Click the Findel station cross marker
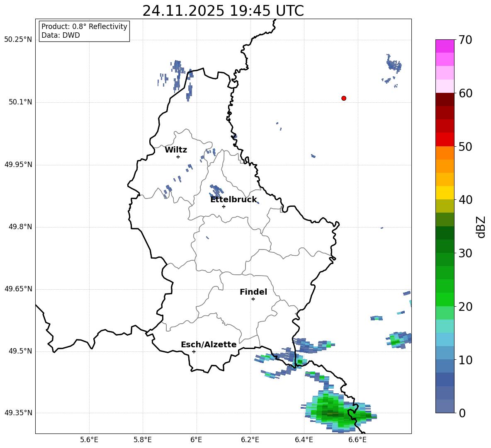The image size is (491, 448). (x=253, y=299)
